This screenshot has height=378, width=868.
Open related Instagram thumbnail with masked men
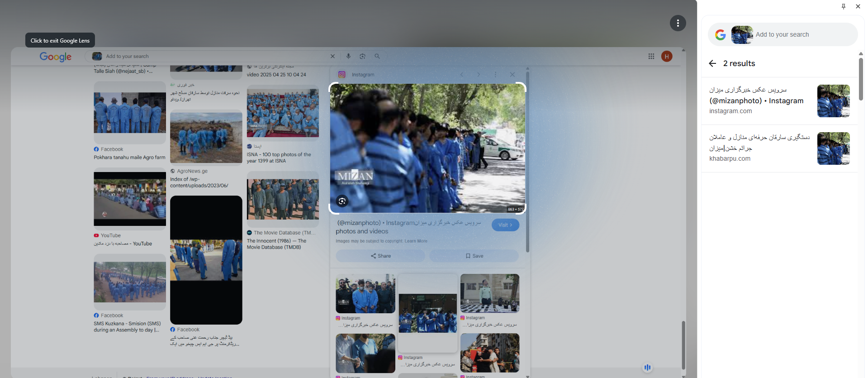(365, 293)
